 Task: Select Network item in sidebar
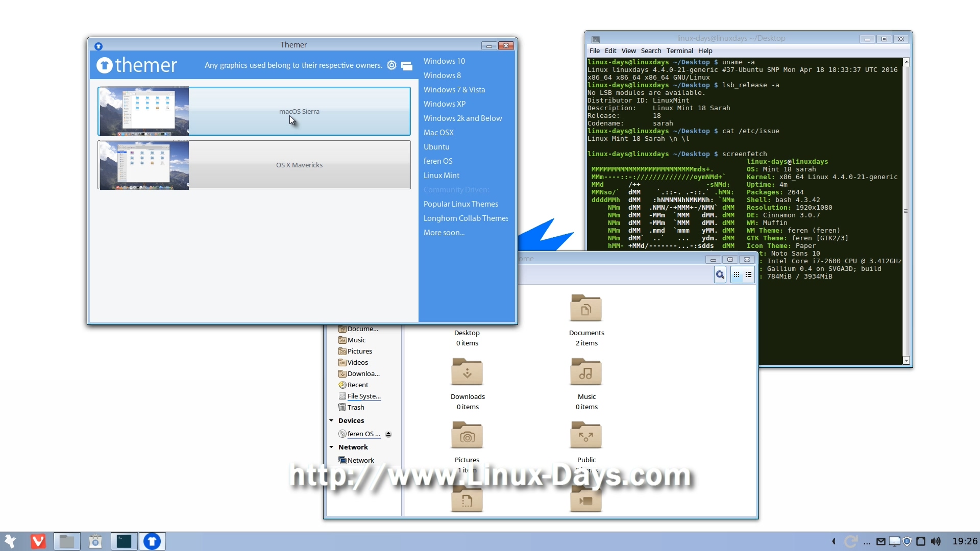[x=356, y=461]
